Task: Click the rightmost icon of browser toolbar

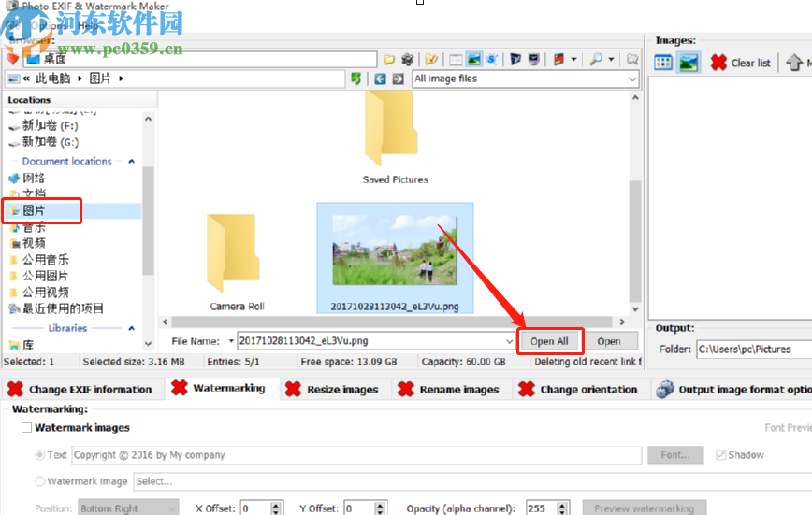Action: click(632, 60)
